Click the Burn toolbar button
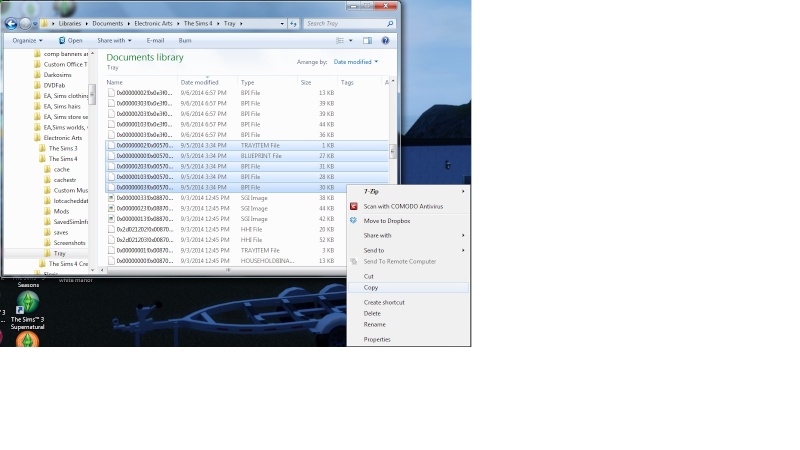This screenshot has width=800, height=450. coord(185,40)
